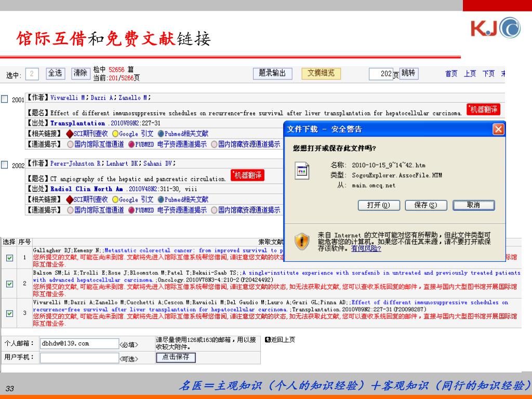
Task: Click the 个人邮箱 email input field
Action: point(79,343)
